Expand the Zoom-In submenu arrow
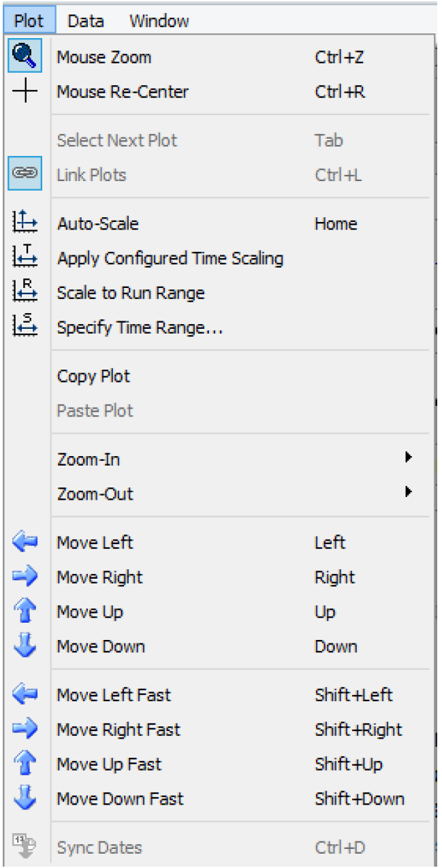This screenshot has height=868, width=442. (x=409, y=458)
